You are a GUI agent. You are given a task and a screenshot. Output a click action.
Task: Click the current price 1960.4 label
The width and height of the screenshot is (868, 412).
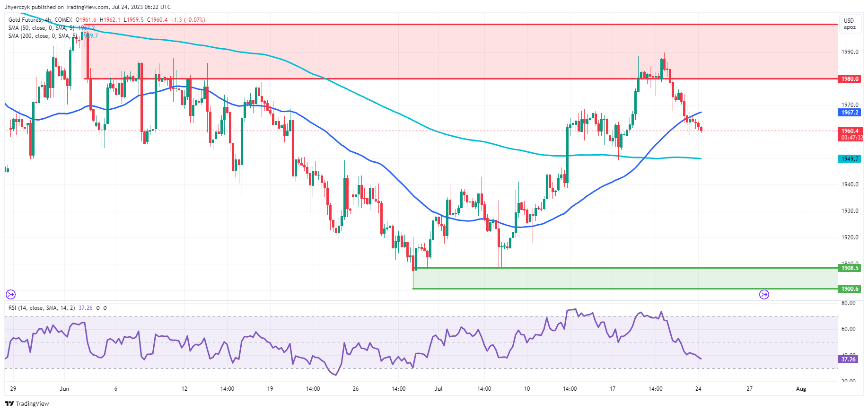(x=849, y=131)
